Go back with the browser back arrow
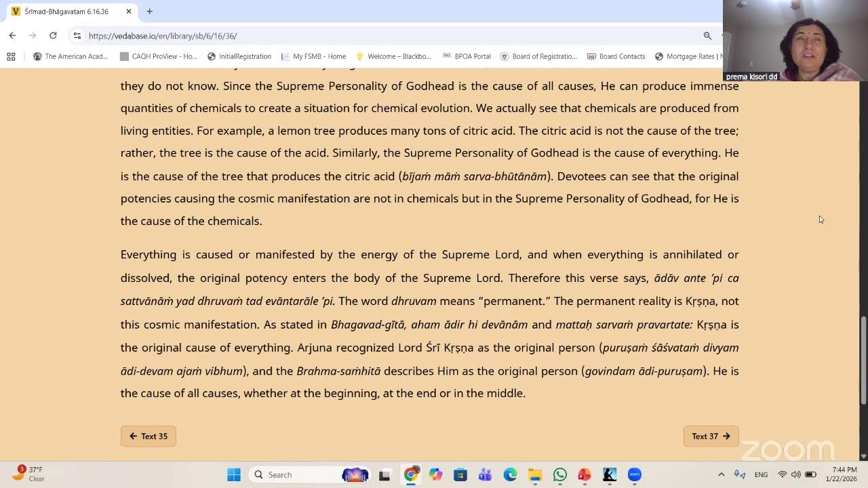 [12, 35]
